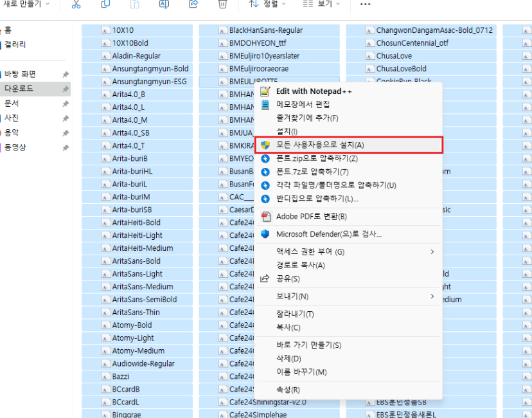Click pin icon beside 다운로드
532x418 pixels.
click(66, 89)
